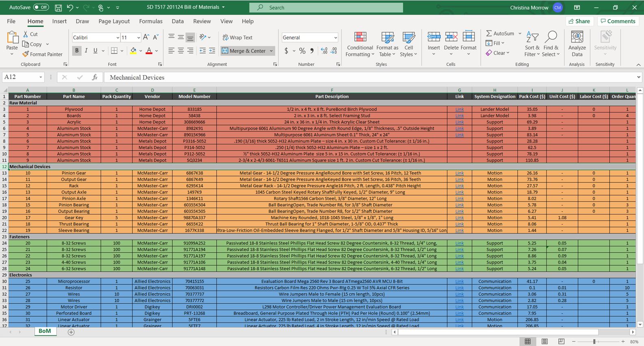This screenshot has height=346, width=644.
Task: Click the search box in title bar
Action: coord(326,7)
